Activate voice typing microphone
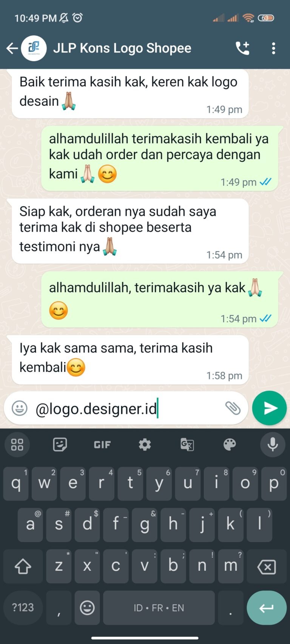 pyautogui.click(x=273, y=445)
